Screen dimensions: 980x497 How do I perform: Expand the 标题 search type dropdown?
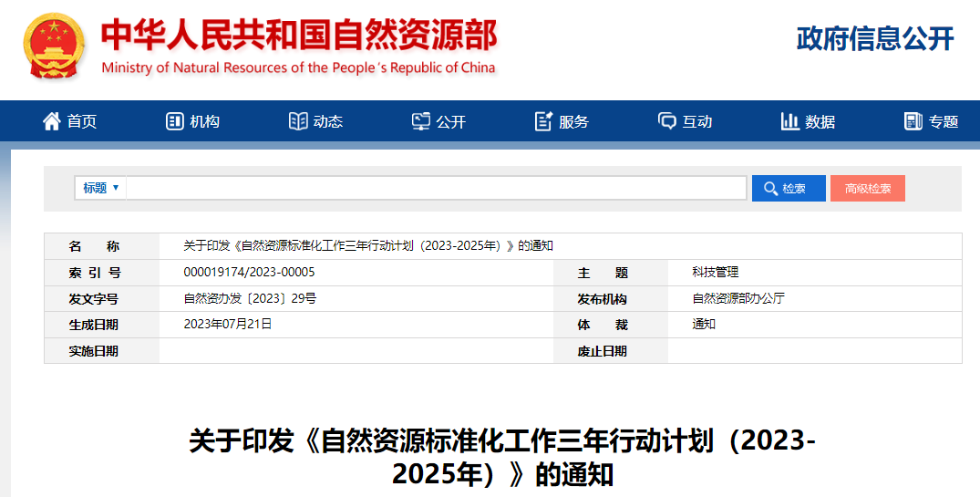(x=100, y=188)
